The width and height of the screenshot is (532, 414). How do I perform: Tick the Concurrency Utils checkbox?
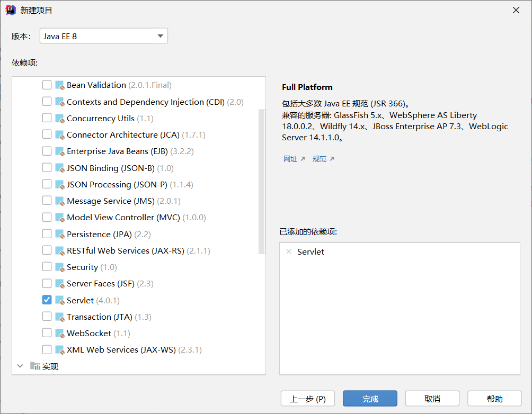47,118
